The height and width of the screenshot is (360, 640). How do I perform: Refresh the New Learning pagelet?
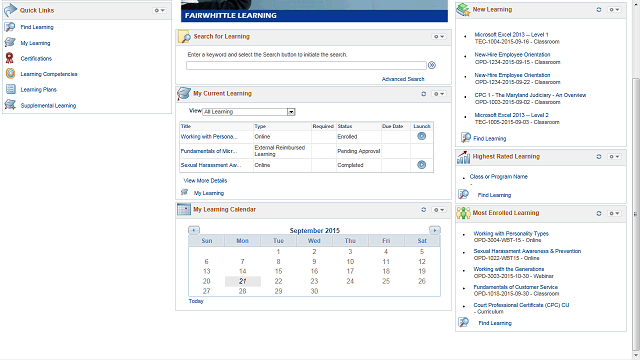click(599, 9)
